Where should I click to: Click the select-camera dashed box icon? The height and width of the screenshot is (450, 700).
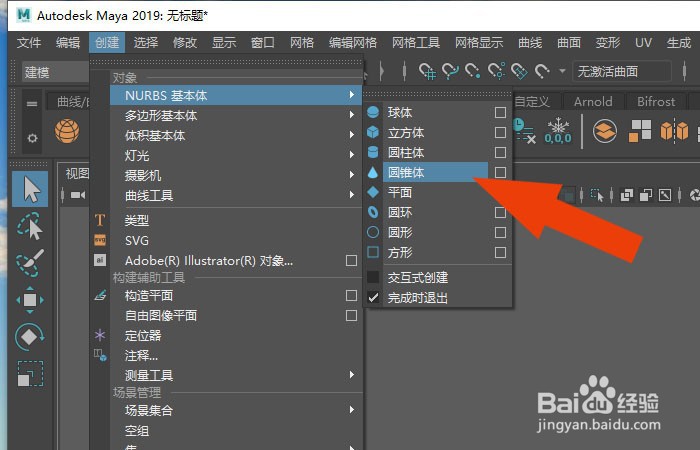click(x=597, y=195)
